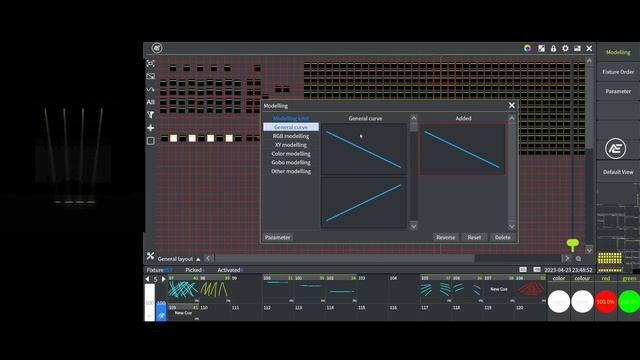Click the white color swatch

click(x=559, y=302)
